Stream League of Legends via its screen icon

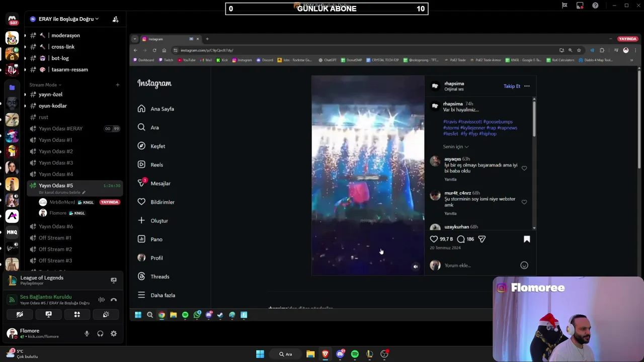[114, 281]
